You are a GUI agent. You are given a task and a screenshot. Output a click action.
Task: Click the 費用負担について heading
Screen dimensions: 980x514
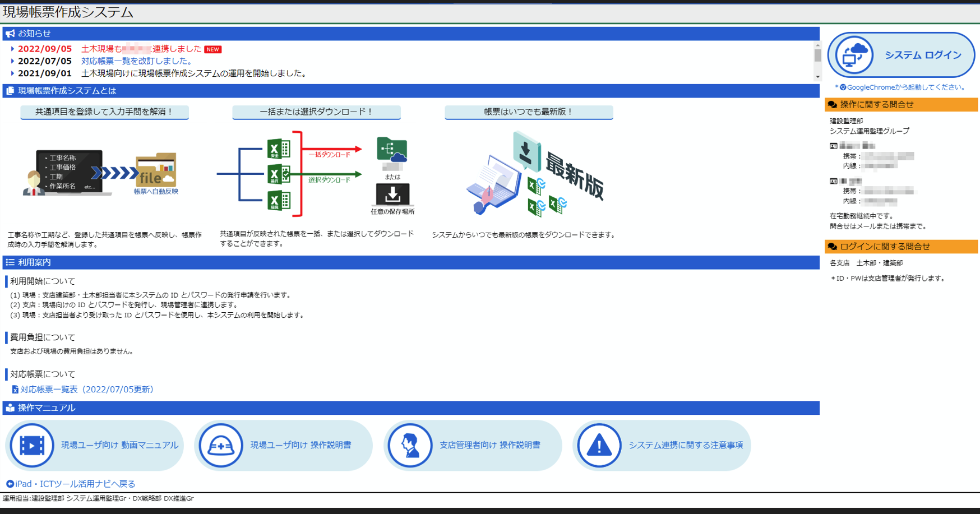pos(43,337)
